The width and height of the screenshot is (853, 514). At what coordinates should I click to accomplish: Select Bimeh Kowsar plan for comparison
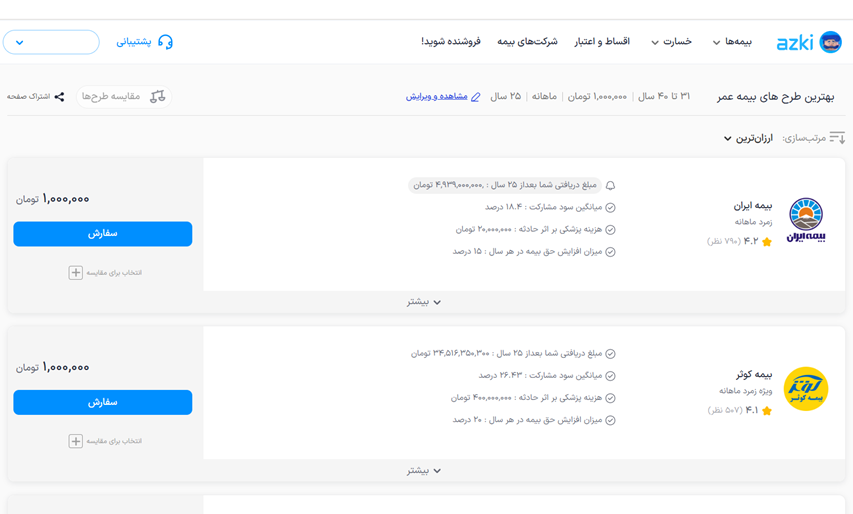coord(76,441)
